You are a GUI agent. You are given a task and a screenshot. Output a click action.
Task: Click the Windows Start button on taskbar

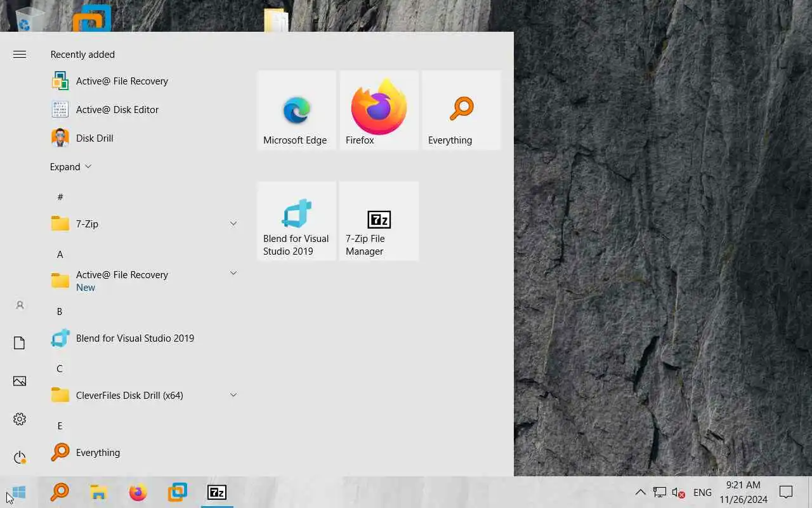click(19, 492)
